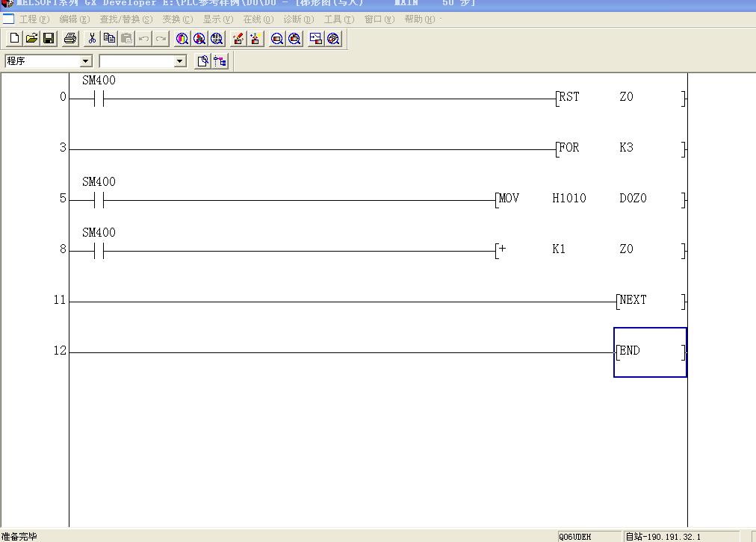The width and height of the screenshot is (756, 542).
Task: Save the project with the floppy disk icon
Action: (x=49, y=39)
